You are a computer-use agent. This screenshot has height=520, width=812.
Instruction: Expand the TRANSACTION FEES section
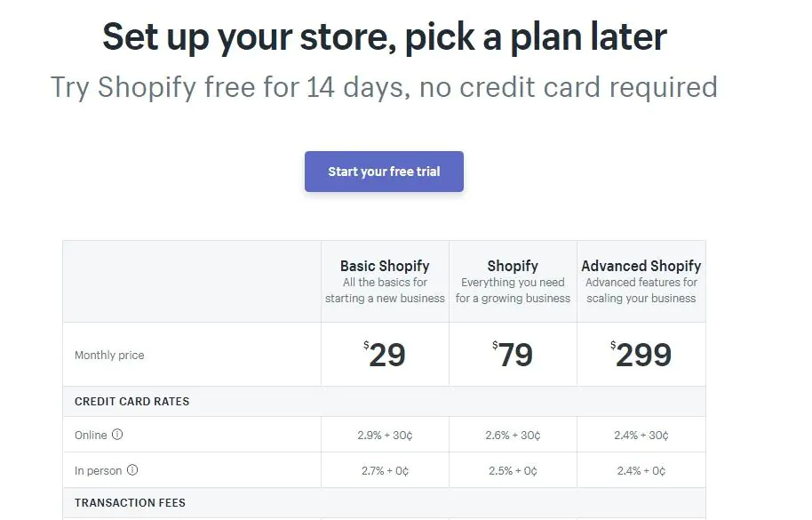click(x=129, y=503)
